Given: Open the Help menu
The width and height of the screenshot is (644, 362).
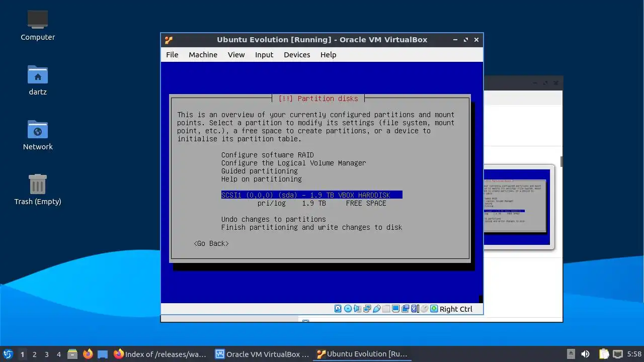Looking at the screenshot, I should pos(328,55).
